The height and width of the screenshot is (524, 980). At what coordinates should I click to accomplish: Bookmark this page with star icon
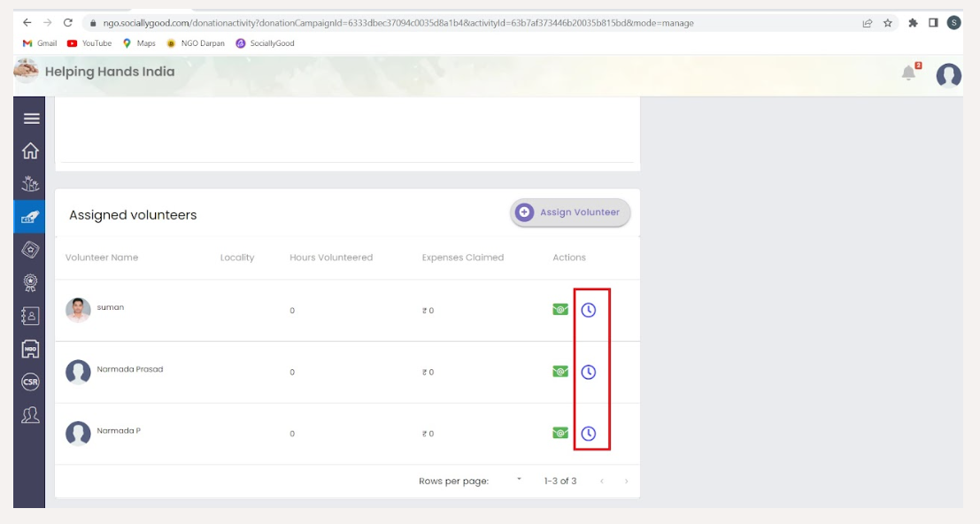[x=888, y=23]
